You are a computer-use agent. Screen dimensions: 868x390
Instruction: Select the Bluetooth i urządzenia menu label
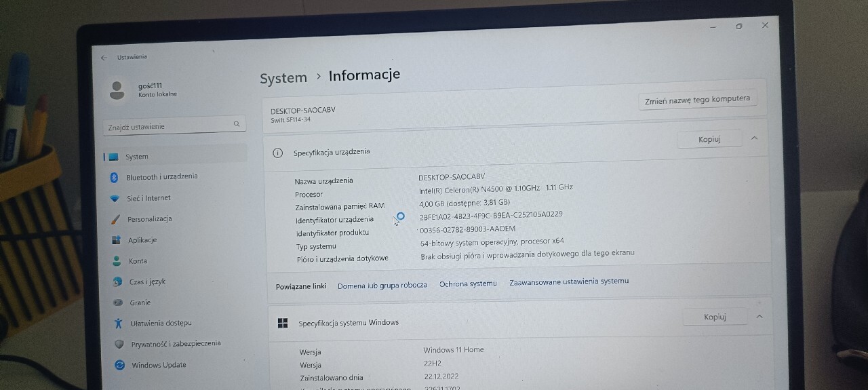tap(162, 177)
